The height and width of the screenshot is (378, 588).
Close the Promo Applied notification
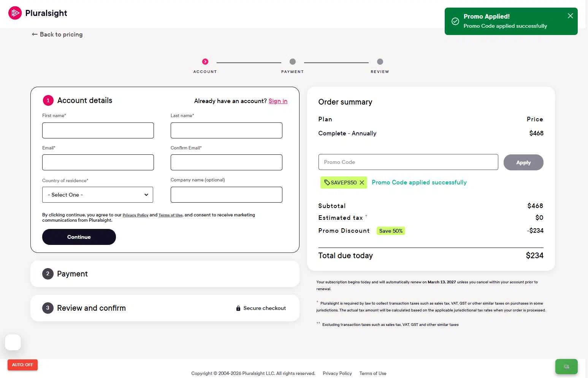click(x=570, y=16)
